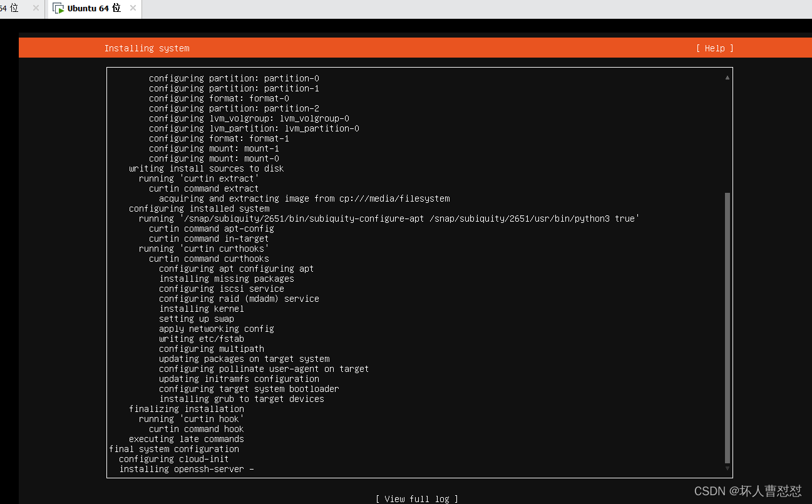Click the log scrollbar up arrow
This screenshot has width=812, height=504.
pyautogui.click(x=727, y=78)
